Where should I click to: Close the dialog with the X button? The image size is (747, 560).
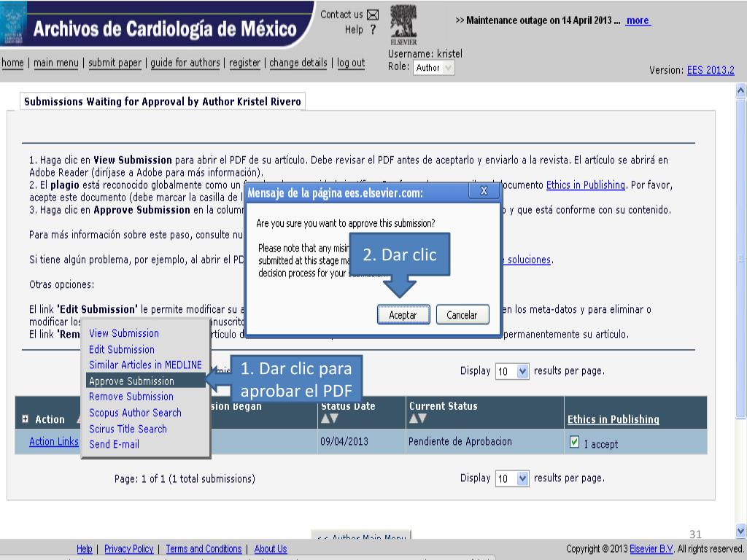point(484,191)
